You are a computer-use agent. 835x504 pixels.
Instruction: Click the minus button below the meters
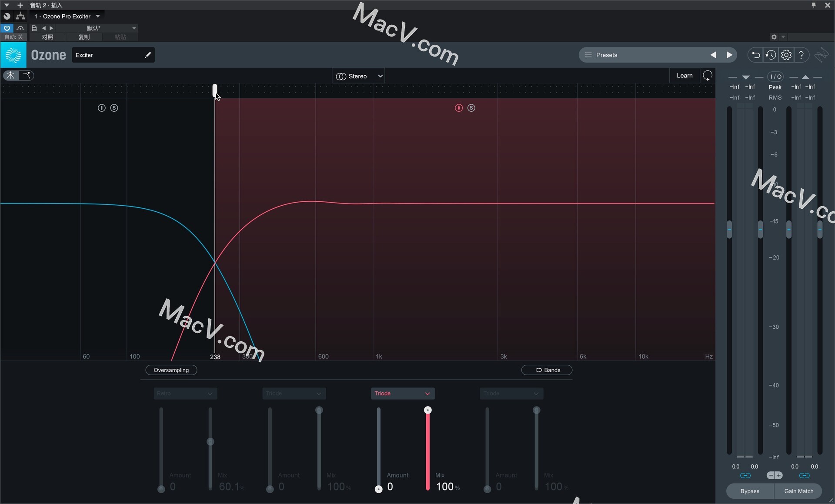770,475
